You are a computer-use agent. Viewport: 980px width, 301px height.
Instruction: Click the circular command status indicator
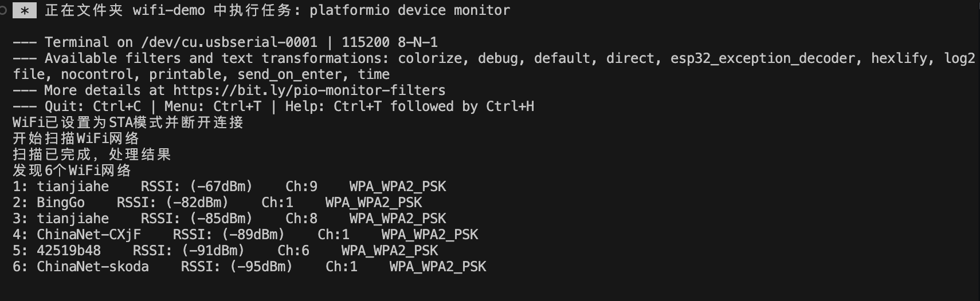point(3,10)
